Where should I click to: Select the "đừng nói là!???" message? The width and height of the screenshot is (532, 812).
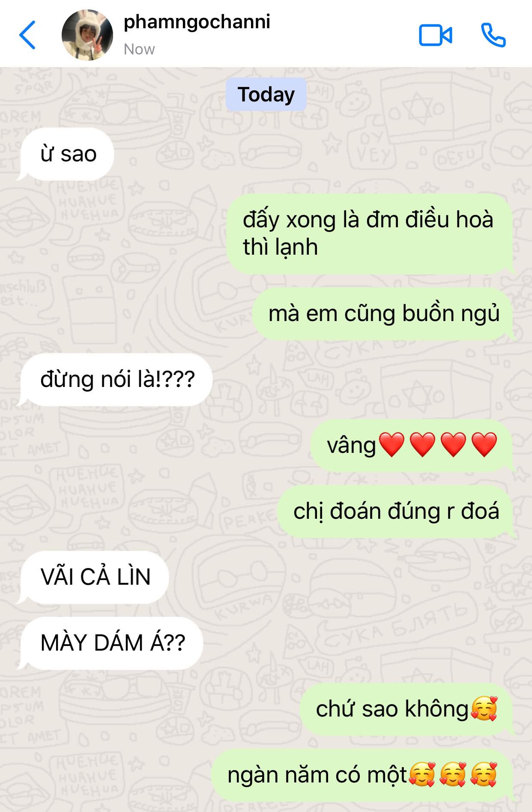coord(115,380)
